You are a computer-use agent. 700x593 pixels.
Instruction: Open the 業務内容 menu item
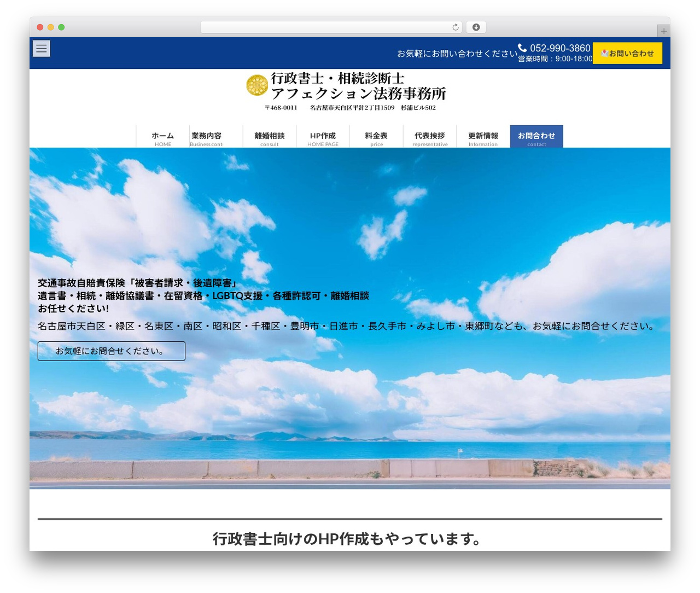pyautogui.click(x=217, y=137)
